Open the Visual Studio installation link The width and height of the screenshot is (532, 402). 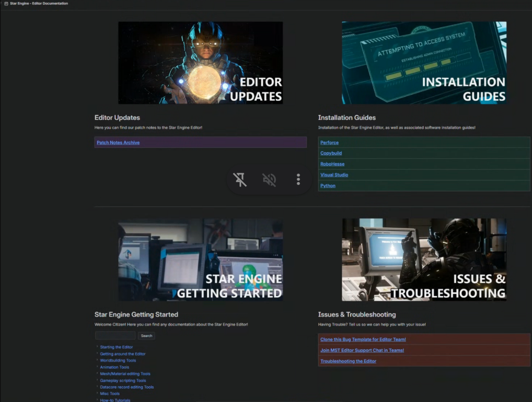[334, 175]
